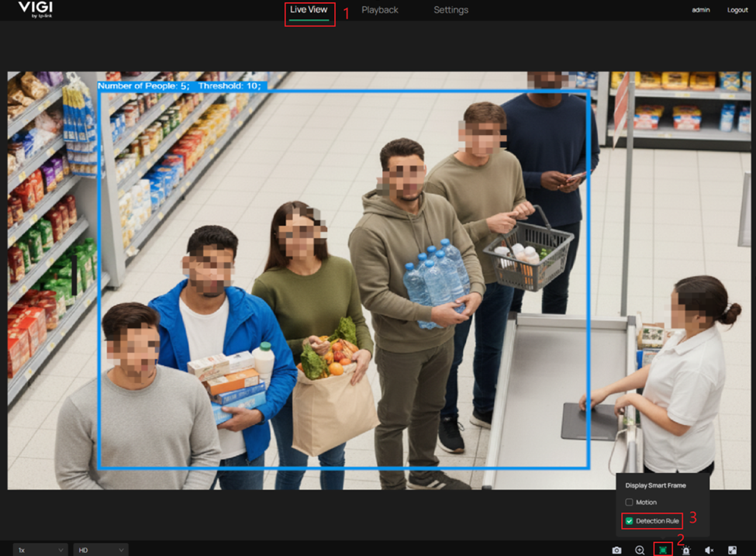This screenshot has height=556, width=756.
Task: Log out using the Logout link
Action: point(737,9)
